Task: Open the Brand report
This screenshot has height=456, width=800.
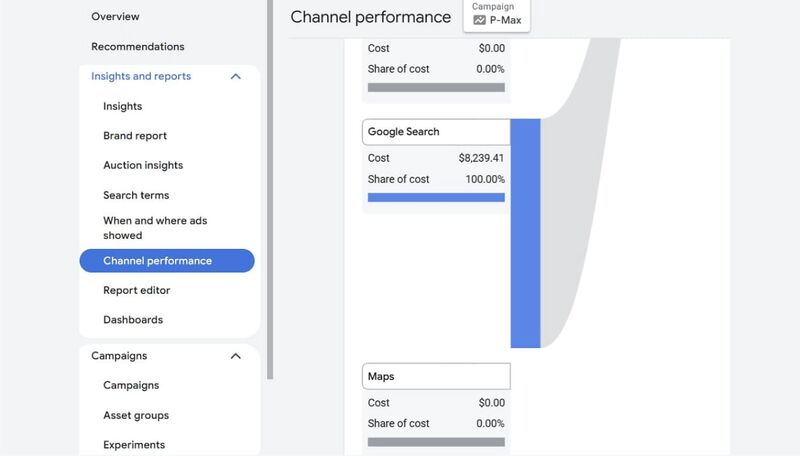Action: 135,136
